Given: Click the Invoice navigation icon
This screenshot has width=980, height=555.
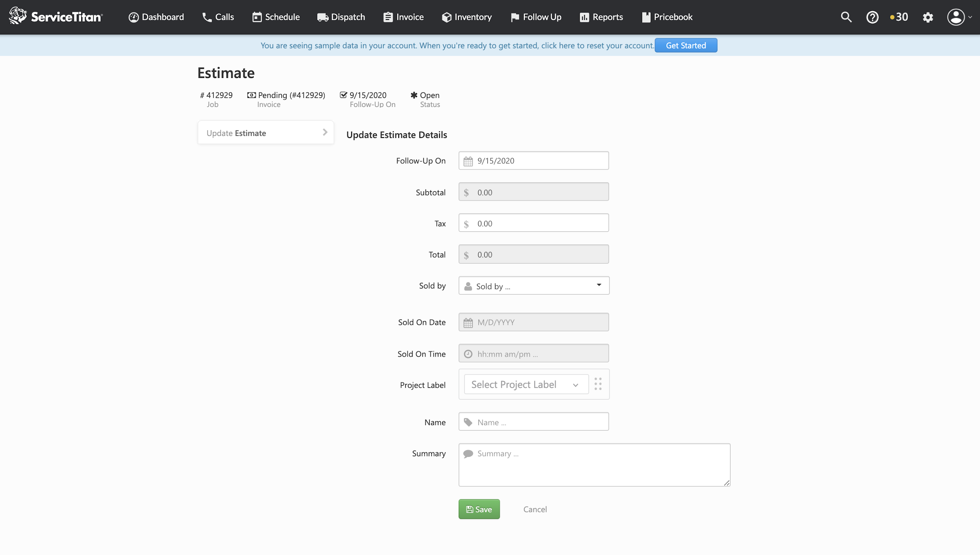Looking at the screenshot, I should pyautogui.click(x=387, y=17).
